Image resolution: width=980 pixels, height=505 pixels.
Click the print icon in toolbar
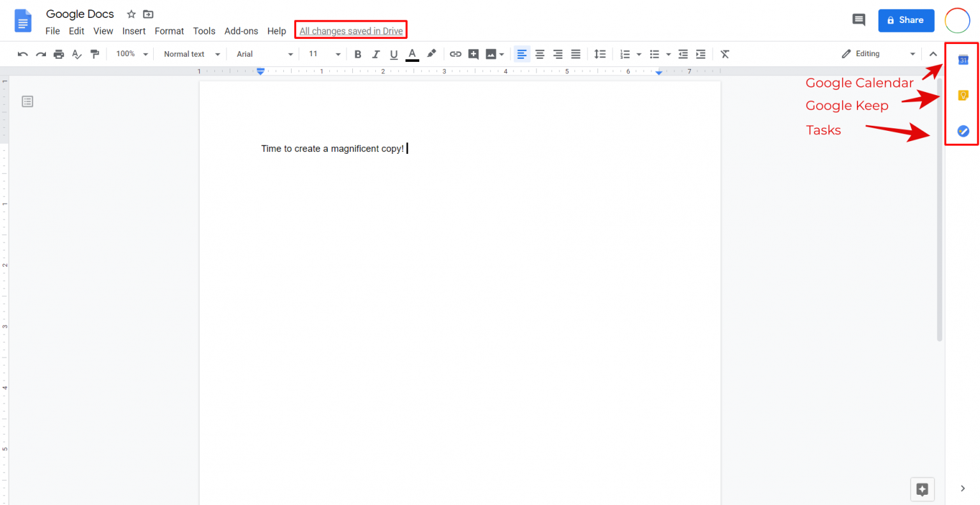click(59, 54)
